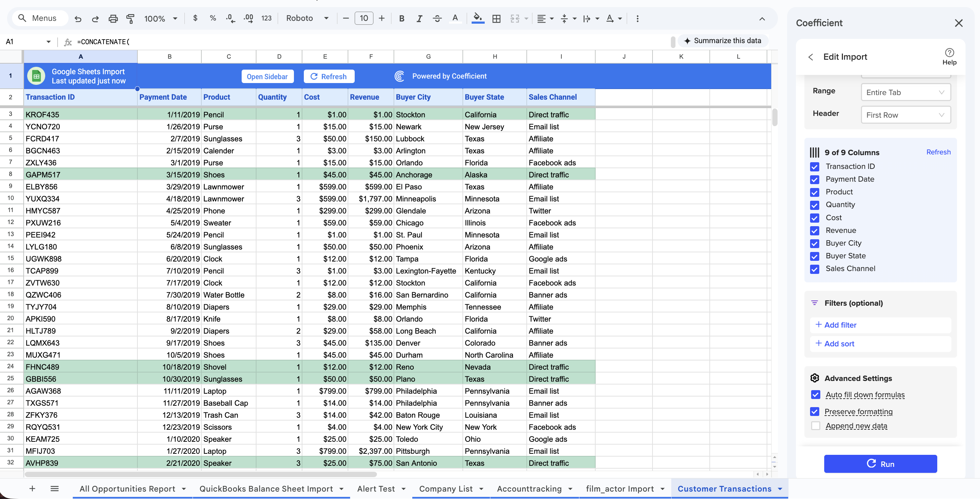Apply strikethrough formatting
980x499 pixels.
tap(437, 18)
